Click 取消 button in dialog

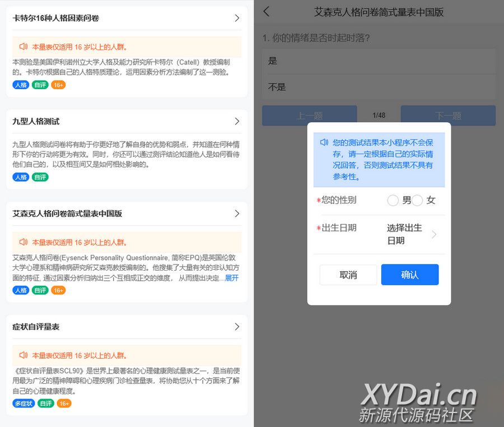(x=348, y=275)
